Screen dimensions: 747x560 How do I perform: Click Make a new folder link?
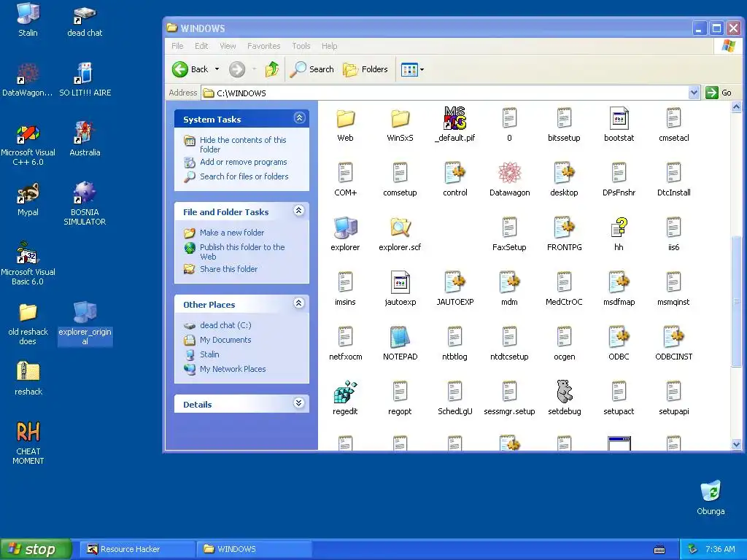[x=231, y=233]
